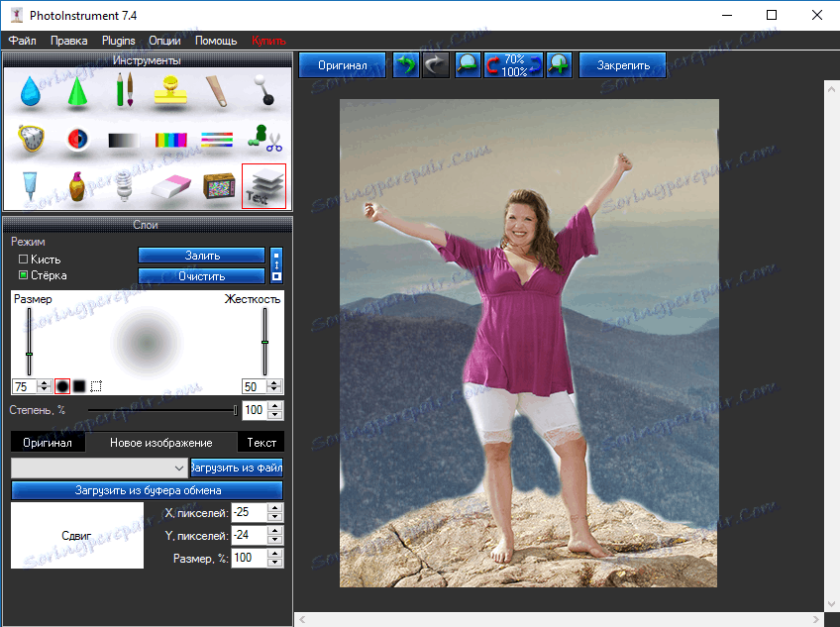This screenshot has height=627, width=840.
Task: Increase the X, пикселей shift value
Action: click(x=274, y=508)
